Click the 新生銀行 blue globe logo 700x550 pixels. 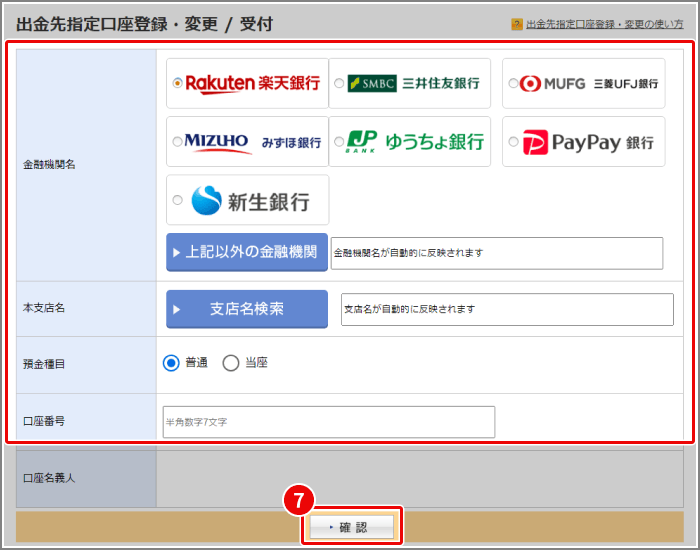(206, 200)
